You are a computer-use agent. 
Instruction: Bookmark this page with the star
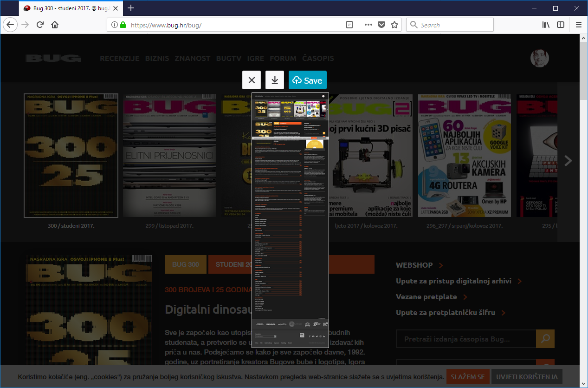tap(394, 25)
